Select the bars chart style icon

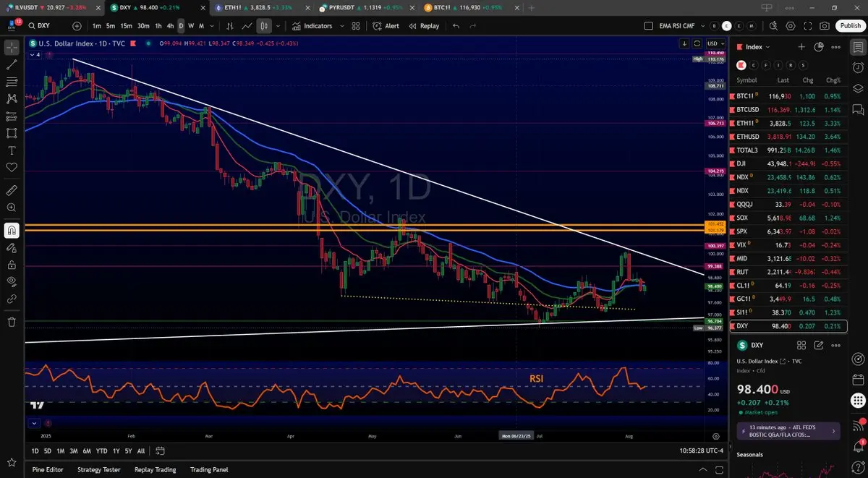pos(229,25)
